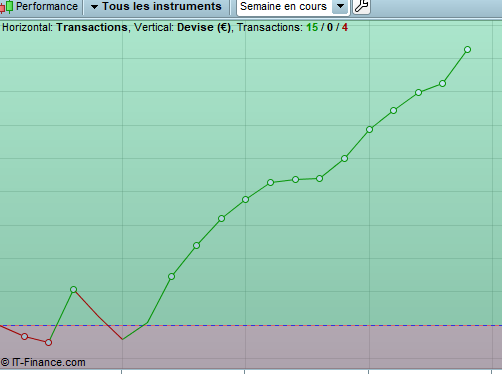Click the Performance panel title
This screenshot has width=502, height=375.
pos(47,6)
